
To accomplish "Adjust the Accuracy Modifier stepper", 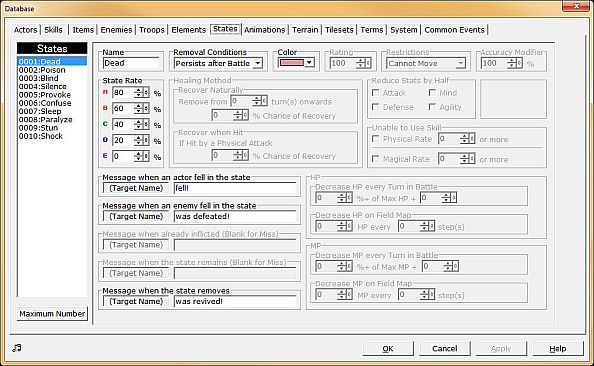I will click(514, 63).
